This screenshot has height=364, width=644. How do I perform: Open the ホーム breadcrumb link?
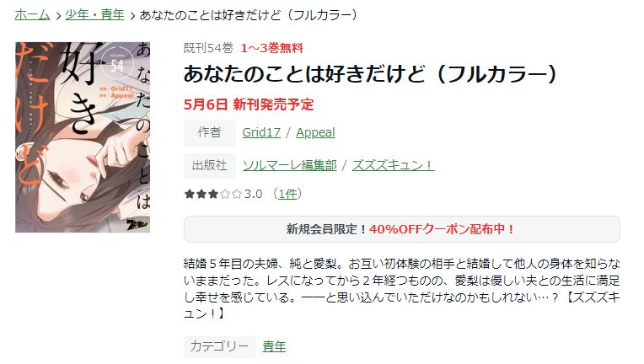(32, 15)
